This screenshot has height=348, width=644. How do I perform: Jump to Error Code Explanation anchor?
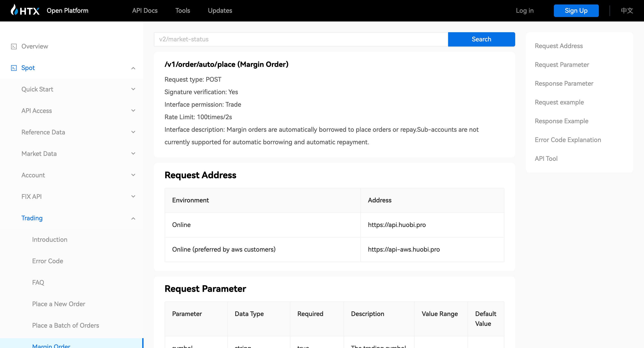pyautogui.click(x=568, y=140)
